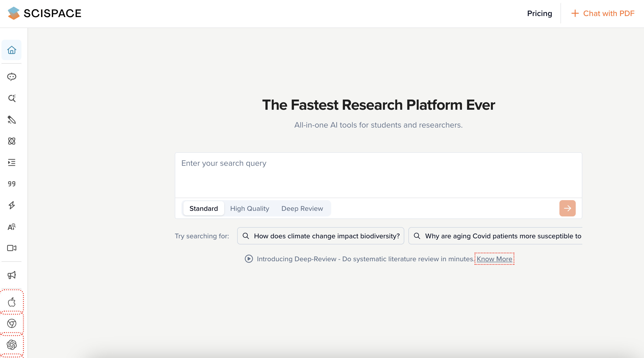The width and height of the screenshot is (644, 358).
Task: Select the AI writer pen icon
Action: point(12,120)
